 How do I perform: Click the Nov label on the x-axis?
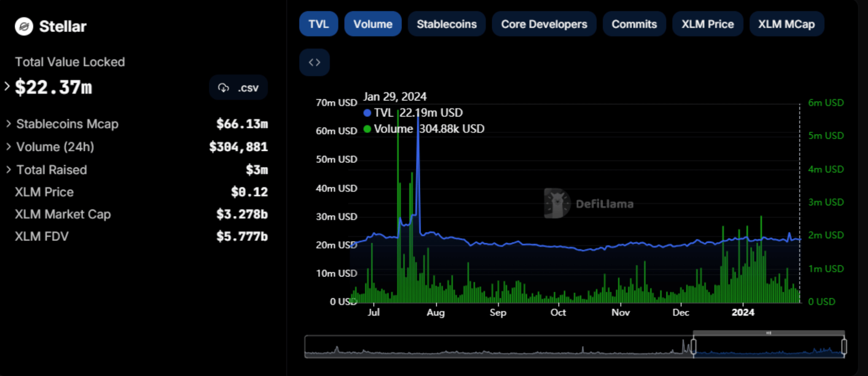tap(620, 313)
